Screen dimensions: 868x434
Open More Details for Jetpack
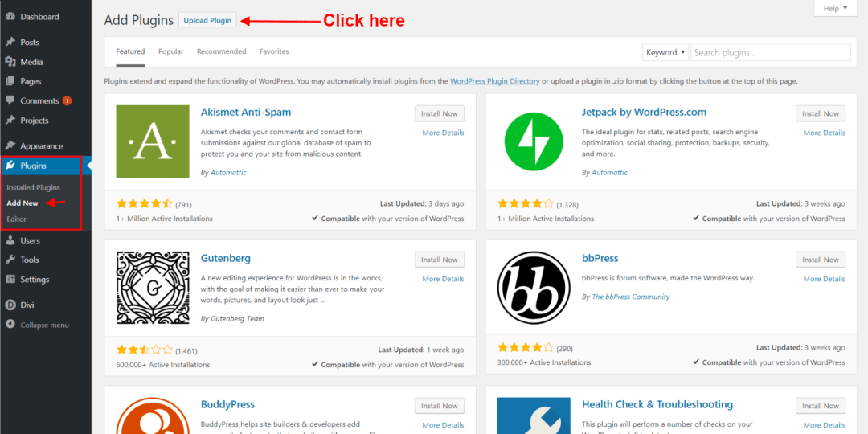825,133
